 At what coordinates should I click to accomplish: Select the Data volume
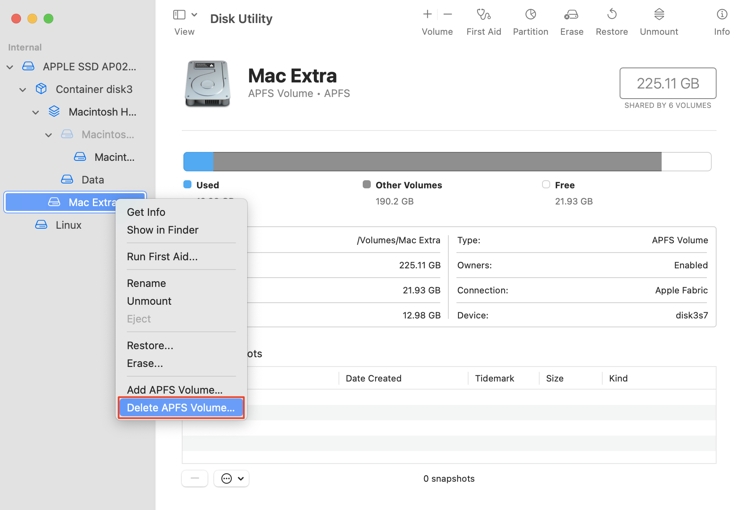pyautogui.click(x=92, y=180)
